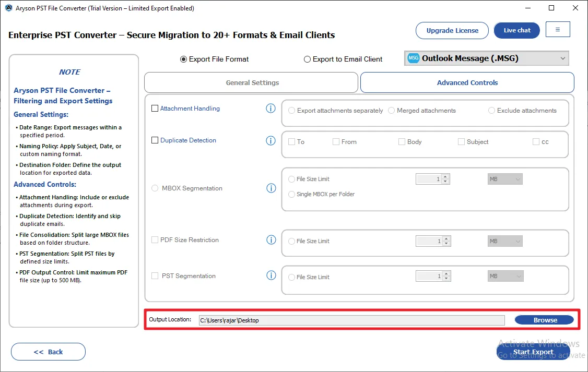The width and height of the screenshot is (588, 372).
Task: Click info icon beside PDF Size Restriction
Action: (271, 240)
